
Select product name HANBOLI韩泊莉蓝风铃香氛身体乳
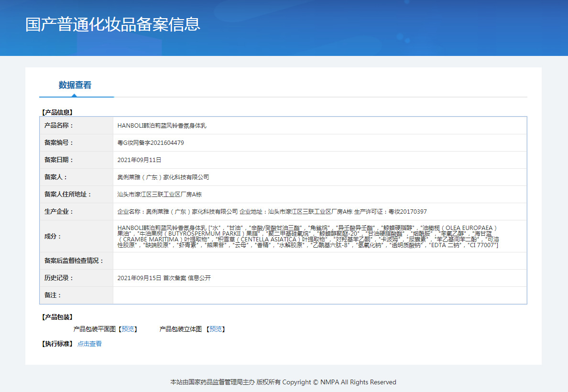(162, 125)
